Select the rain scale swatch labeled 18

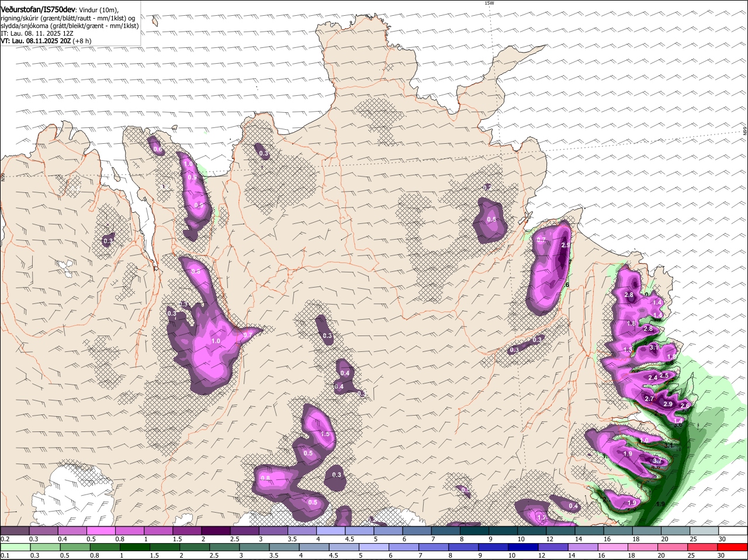coord(643,547)
